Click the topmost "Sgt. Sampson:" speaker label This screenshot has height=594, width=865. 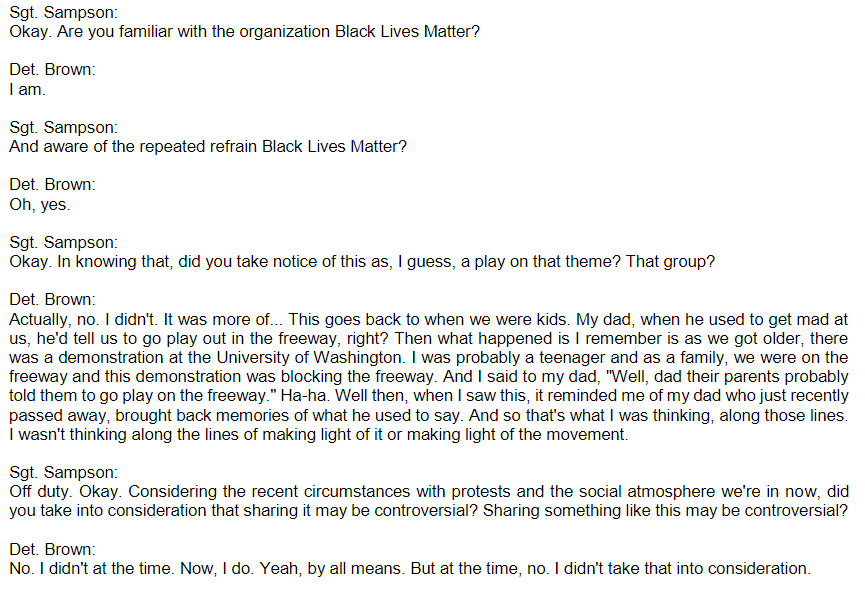tap(63, 12)
